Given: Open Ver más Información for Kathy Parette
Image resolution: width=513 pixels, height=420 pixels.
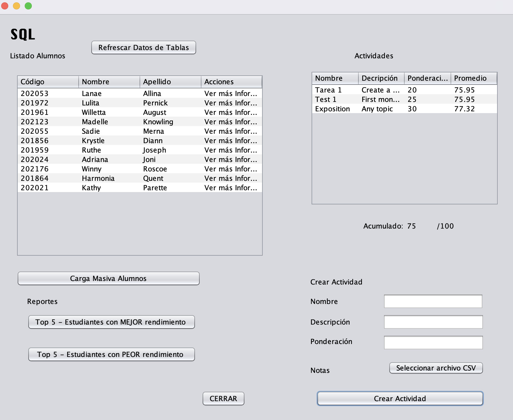Looking at the screenshot, I should click(x=231, y=187).
